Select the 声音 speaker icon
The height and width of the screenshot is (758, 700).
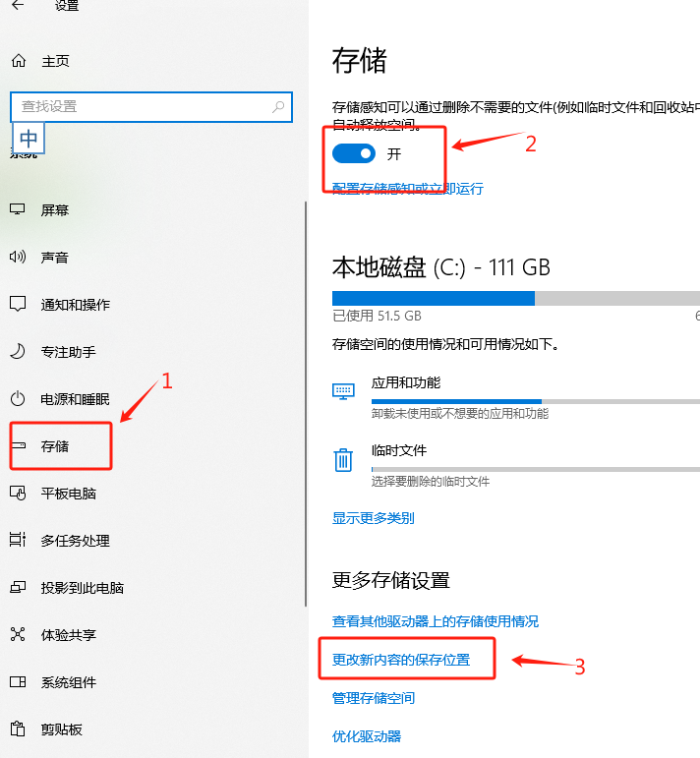coord(17,258)
